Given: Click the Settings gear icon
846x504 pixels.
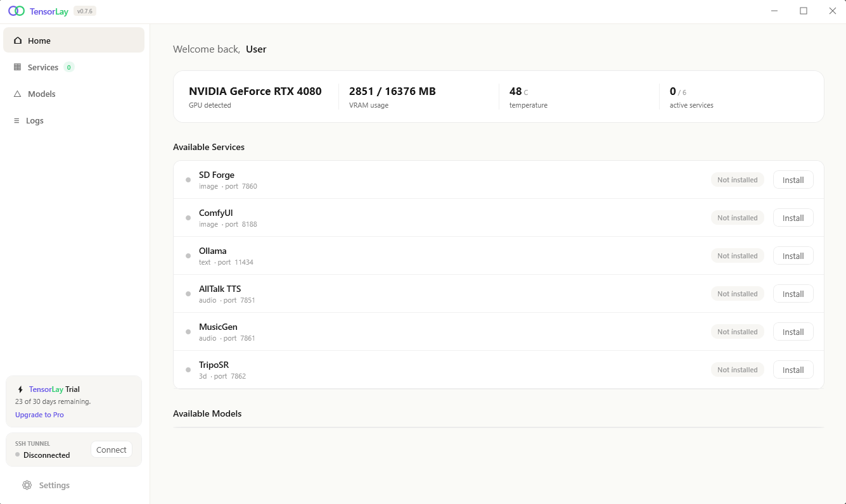Looking at the screenshot, I should tap(27, 485).
